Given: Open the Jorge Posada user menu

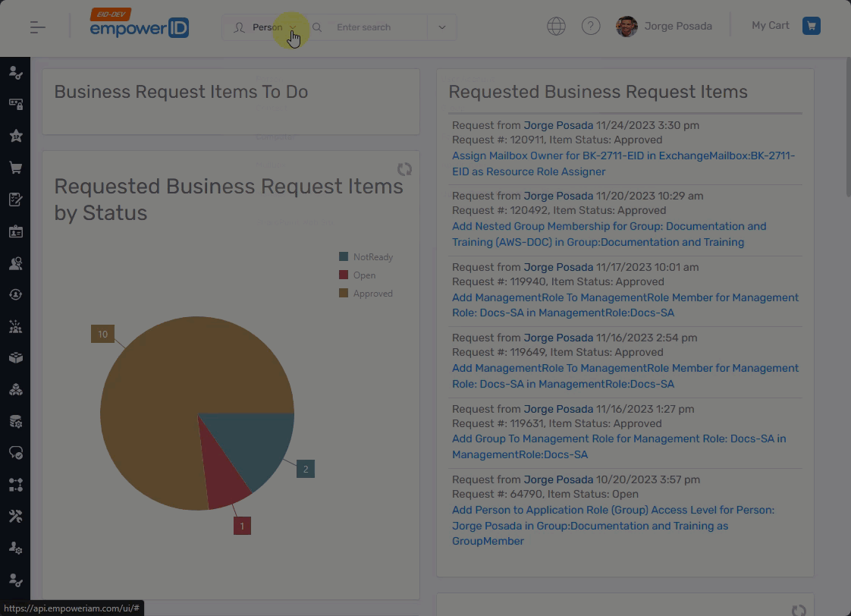Looking at the screenshot, I should [664, 26].
